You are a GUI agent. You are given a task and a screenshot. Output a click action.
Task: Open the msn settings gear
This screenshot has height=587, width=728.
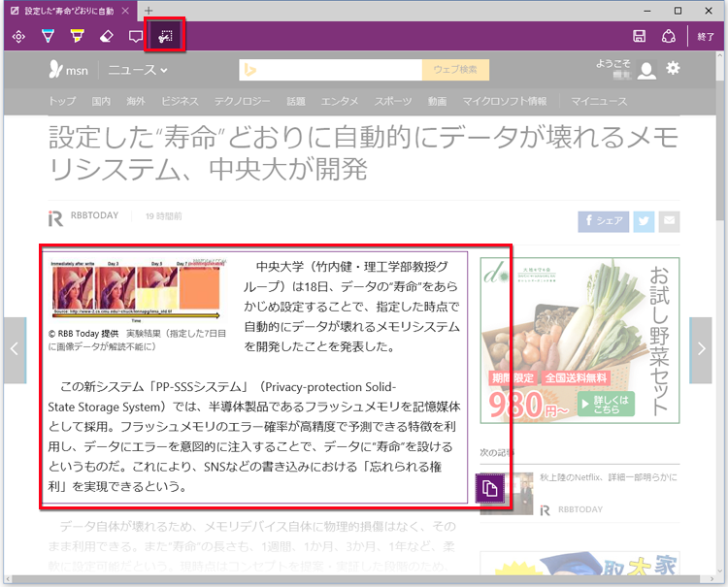pyautogui.click(x=673, y=69)
